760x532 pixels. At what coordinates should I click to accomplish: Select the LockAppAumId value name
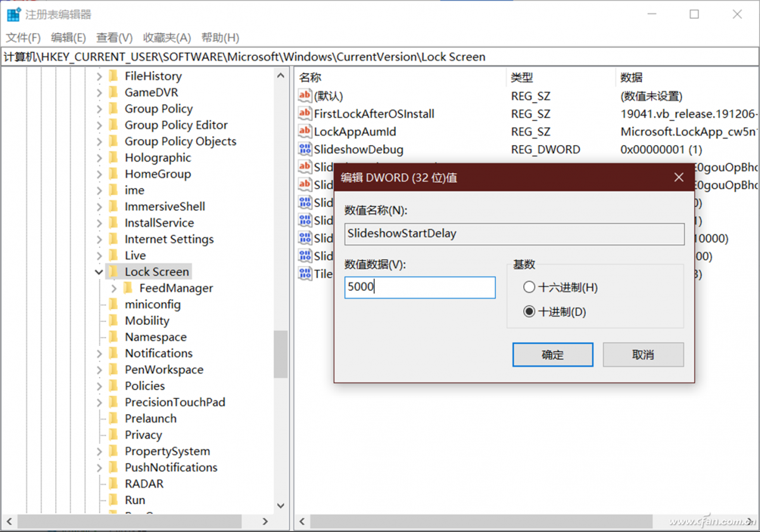[355, 132]
